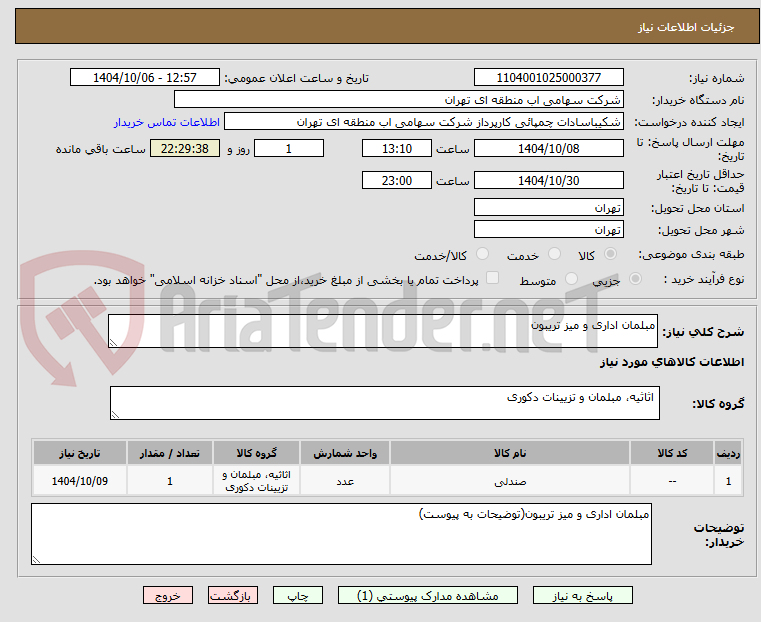Click the remaining time 22:29:38 field

point(184,148)
